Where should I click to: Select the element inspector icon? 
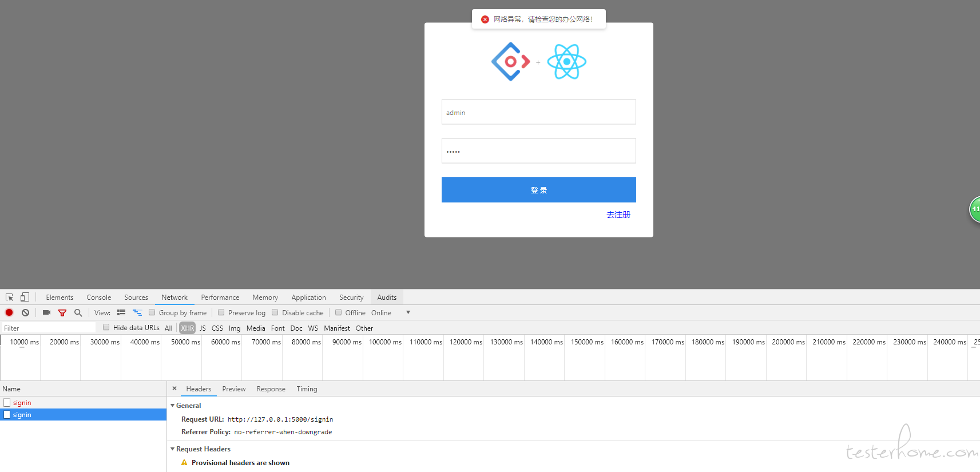pyautogui.click(x=9, y=298)
